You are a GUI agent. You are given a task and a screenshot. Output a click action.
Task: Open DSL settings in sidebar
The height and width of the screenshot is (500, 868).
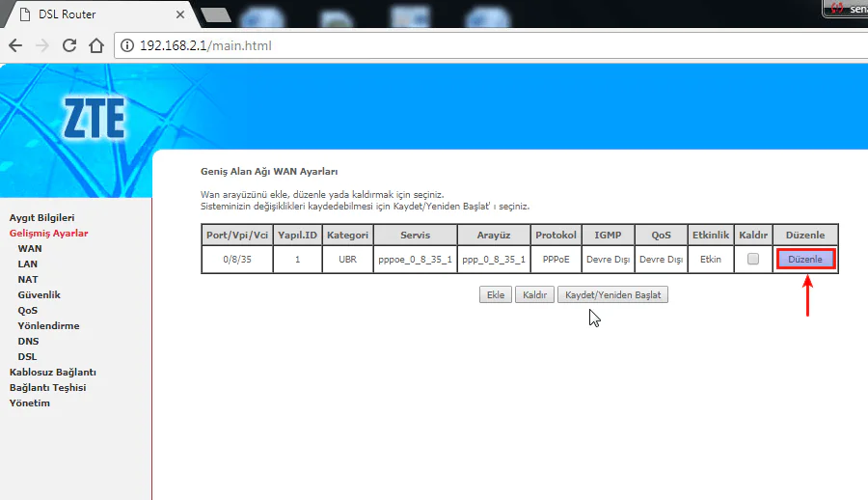(27, 357)
